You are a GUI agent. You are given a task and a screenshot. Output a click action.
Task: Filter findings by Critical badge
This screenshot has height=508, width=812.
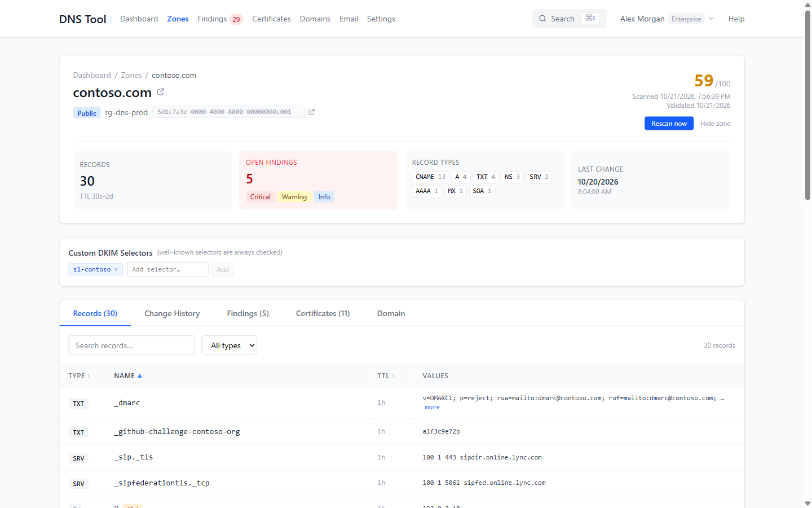coord(260,197)
